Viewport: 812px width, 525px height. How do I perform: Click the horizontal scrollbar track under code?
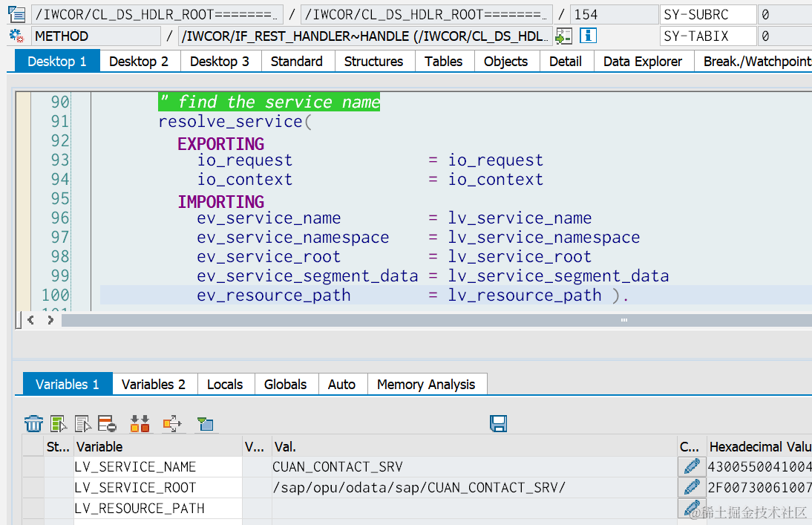(x=436, y=320)
